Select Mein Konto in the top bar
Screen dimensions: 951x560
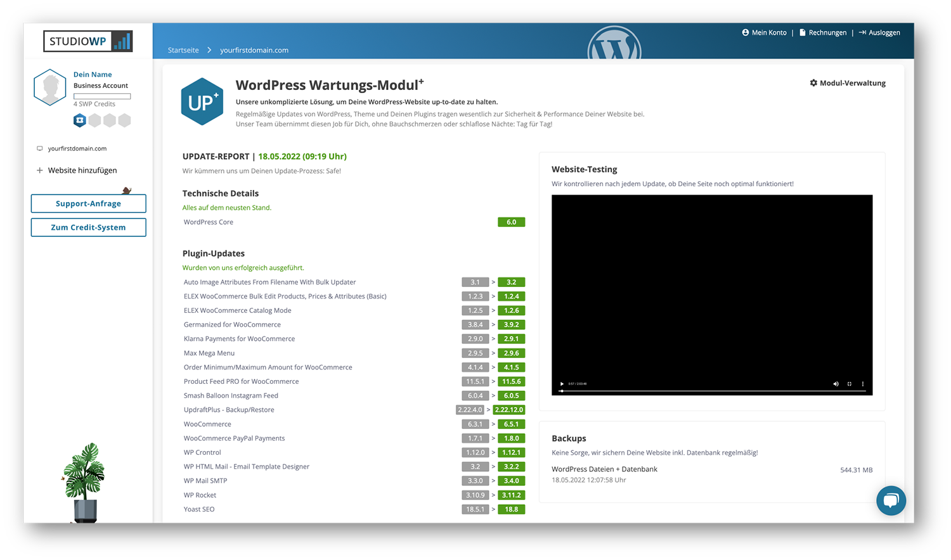click(x=768, y=32)
